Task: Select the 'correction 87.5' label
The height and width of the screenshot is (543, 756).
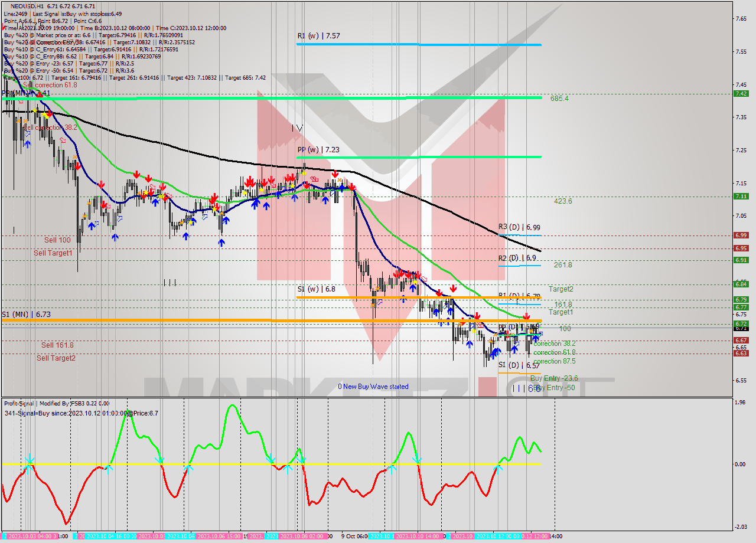Action: tap(554, 361)
